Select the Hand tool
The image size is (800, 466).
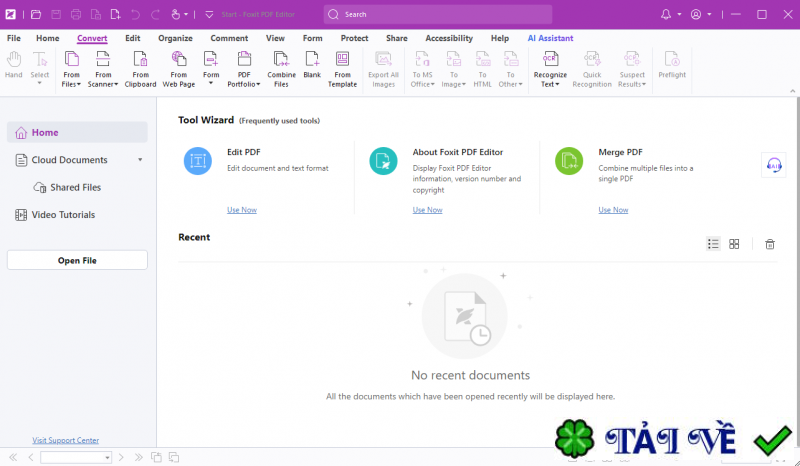pos(14,65)
